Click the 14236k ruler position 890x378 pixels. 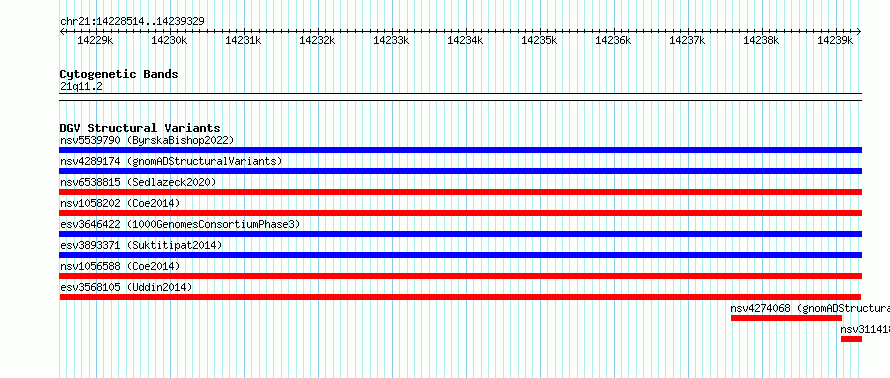pyautogui.click(x=613, y=40)
